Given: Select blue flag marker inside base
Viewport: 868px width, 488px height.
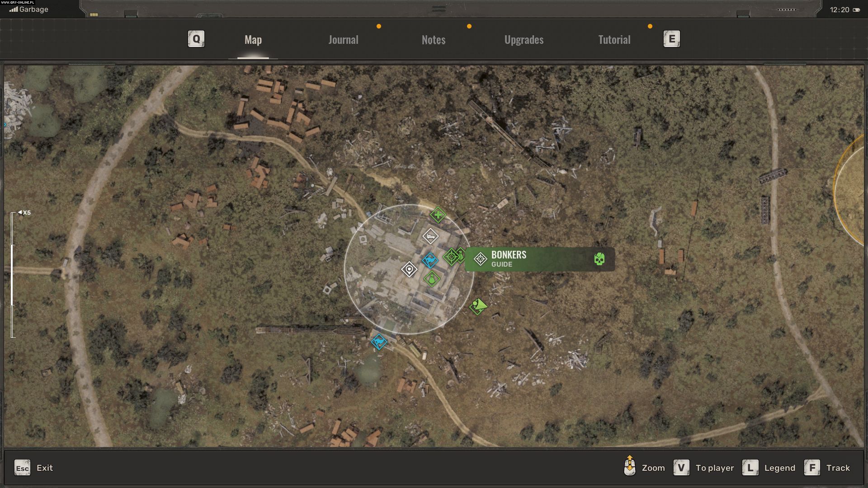Looking at the screenshot, I should [x=429, y=260].
